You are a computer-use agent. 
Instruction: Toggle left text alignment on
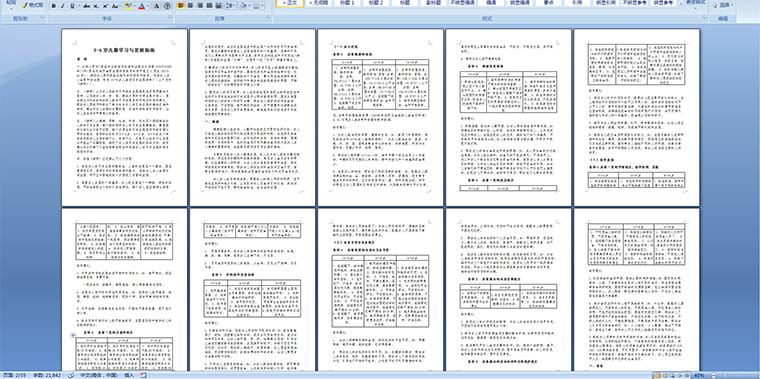181,6
